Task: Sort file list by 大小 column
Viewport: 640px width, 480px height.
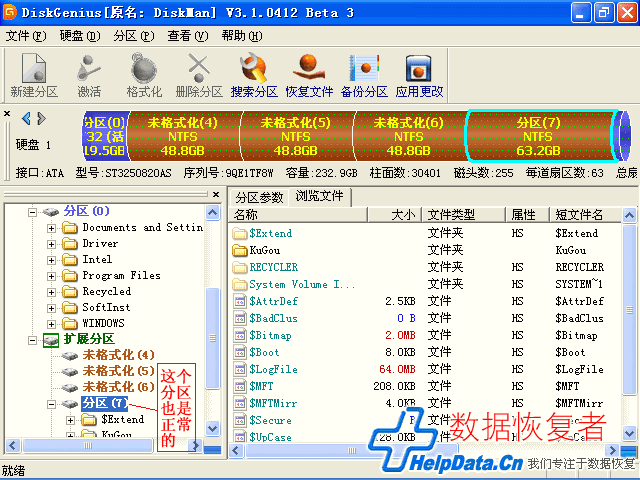Action: (x=394, y=215)
